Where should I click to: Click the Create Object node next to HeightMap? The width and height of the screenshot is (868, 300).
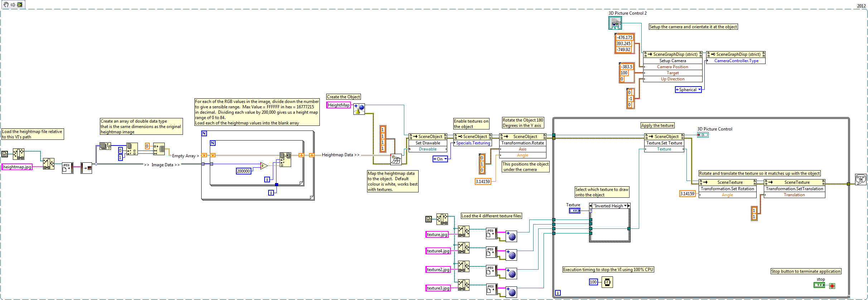pos(359,109)
